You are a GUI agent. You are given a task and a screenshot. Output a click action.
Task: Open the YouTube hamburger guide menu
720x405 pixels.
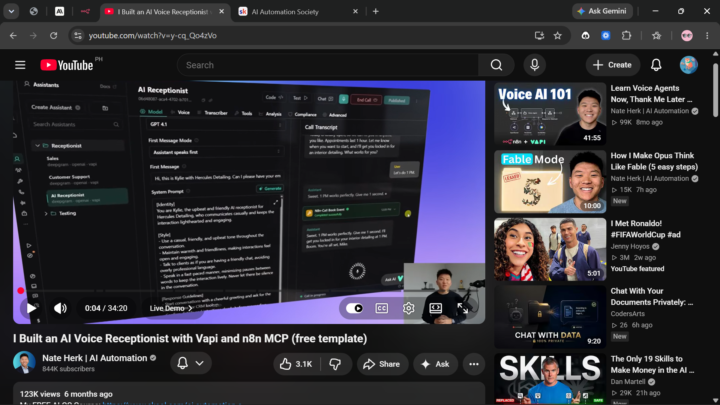point(20,65)
